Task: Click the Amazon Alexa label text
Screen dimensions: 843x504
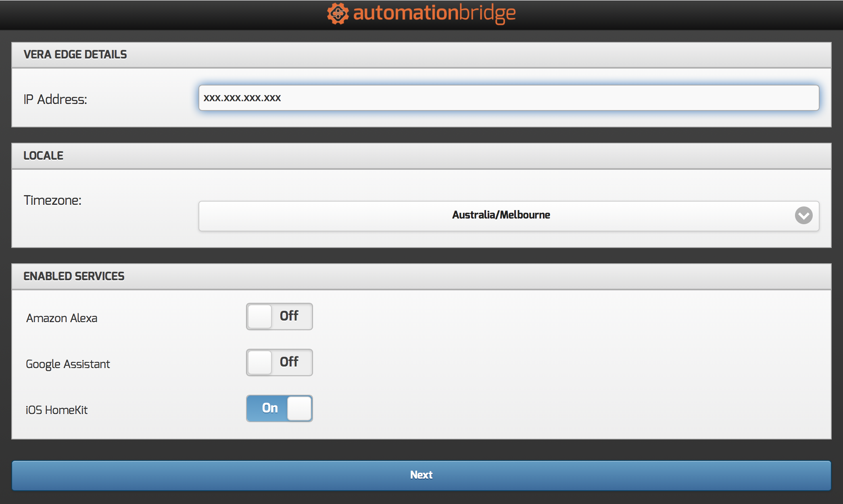Action: click(62, 318)
